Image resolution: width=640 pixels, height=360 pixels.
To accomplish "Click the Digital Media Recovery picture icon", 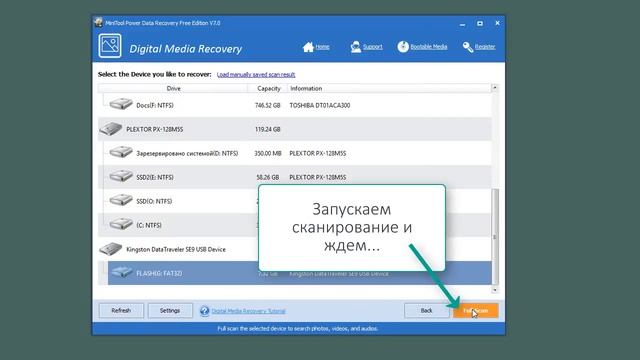I will click(110, 46).
